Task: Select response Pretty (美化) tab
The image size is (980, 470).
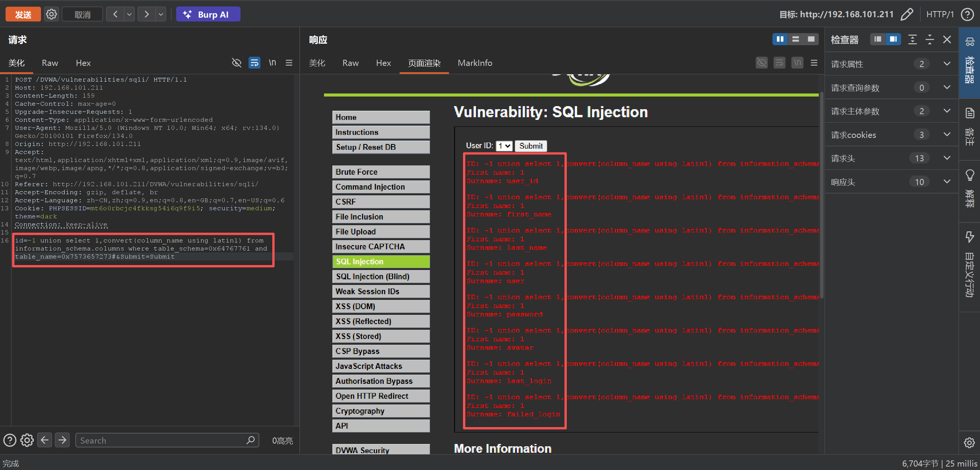Action: pyautogui.click(x=317, y=63)
